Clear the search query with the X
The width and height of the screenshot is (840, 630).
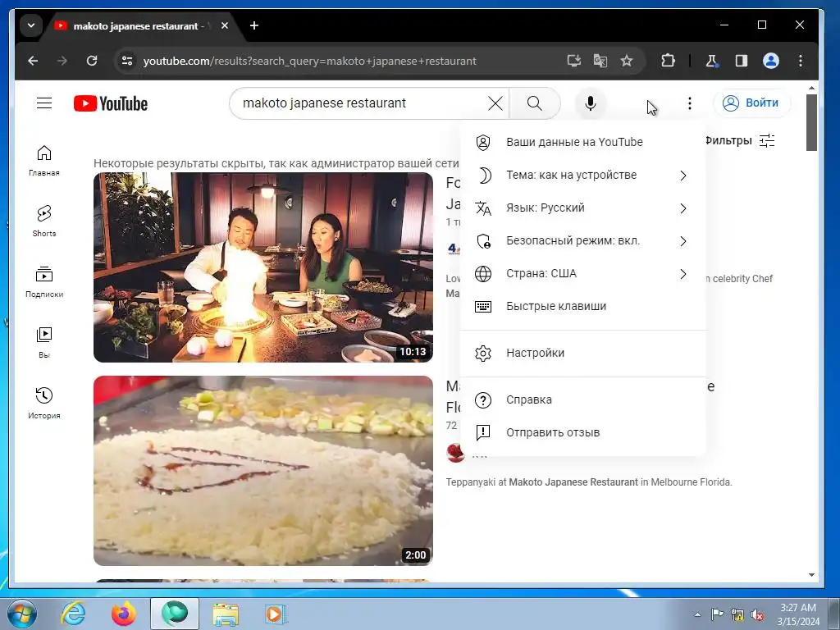[x=495, y=103]
